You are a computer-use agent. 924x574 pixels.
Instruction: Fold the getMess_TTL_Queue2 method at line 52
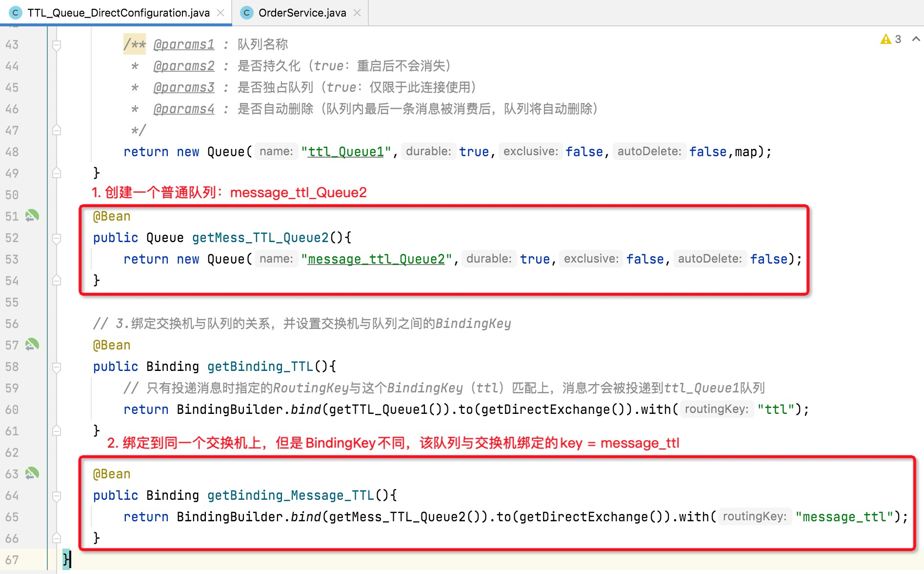point(57,238)
